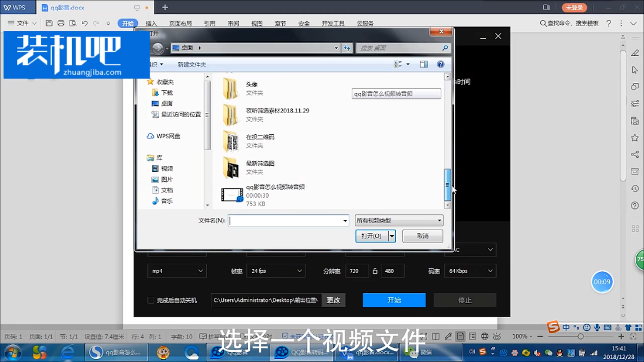Screen dimensions: 644x362
Task: Click the refresh icon beside address bar
Action: tap(347, 48)
